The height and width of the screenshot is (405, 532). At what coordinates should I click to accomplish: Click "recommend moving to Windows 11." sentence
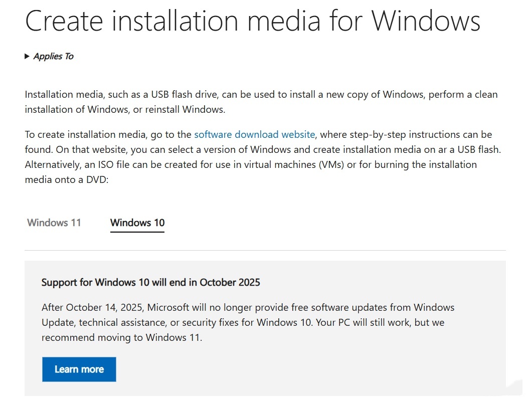point(122,337)
